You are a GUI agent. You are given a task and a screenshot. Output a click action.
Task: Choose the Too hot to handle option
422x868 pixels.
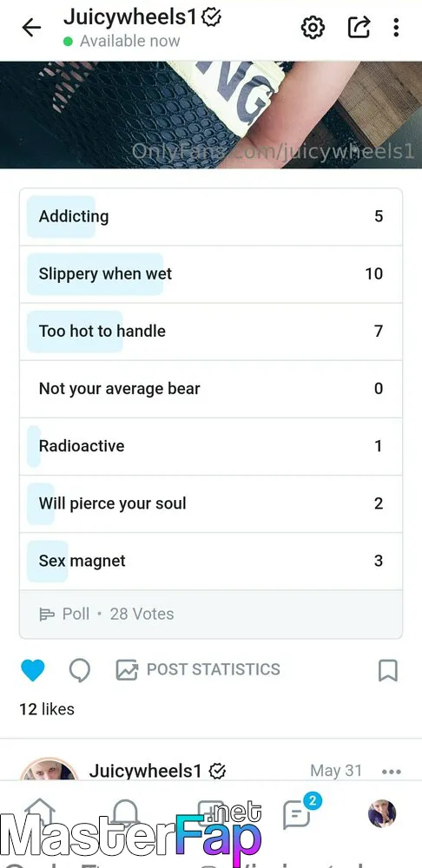click(x=211, y=332)
